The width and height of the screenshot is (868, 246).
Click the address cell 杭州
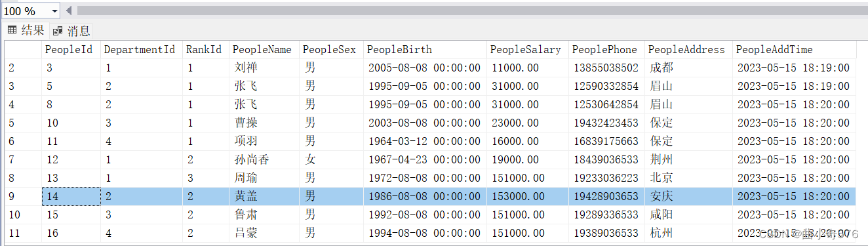688,233
